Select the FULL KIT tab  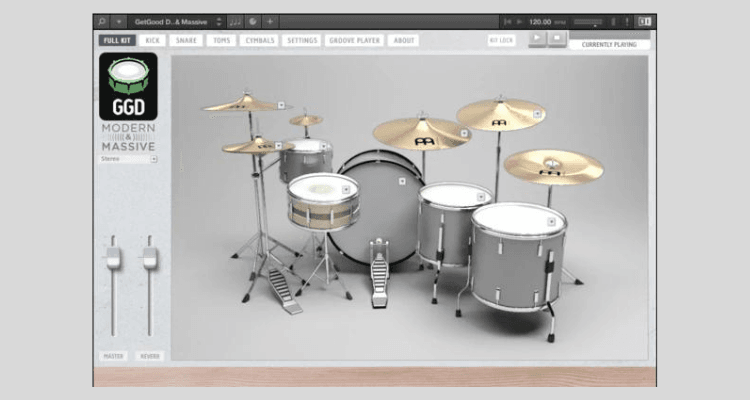(117, 40)
